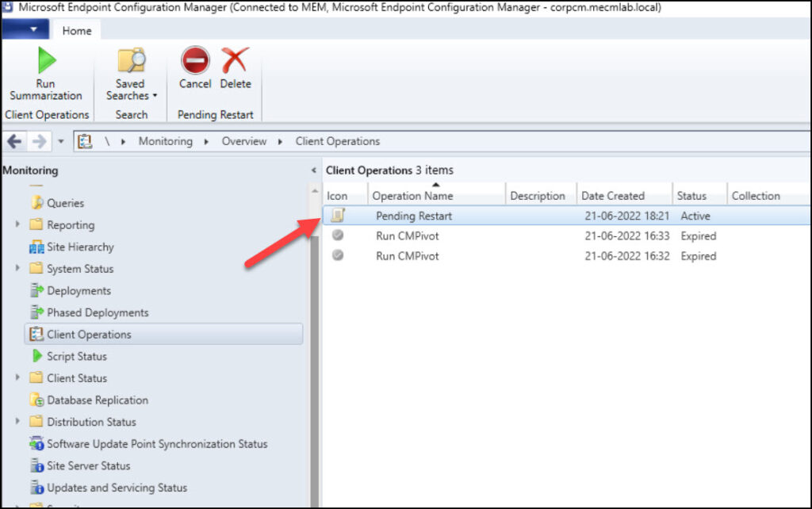
Task: Select Run CMPivot created at 16:32
Action: 566,256
